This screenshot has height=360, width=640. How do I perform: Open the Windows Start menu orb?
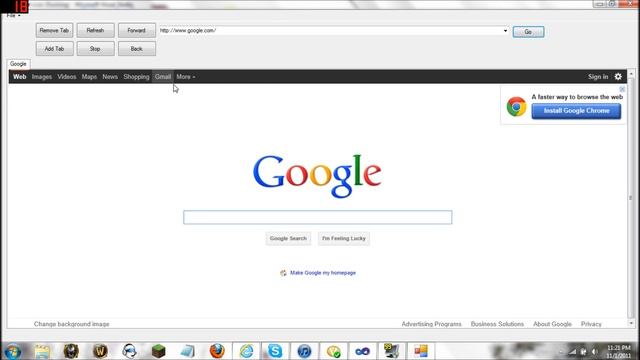[13, 351]
